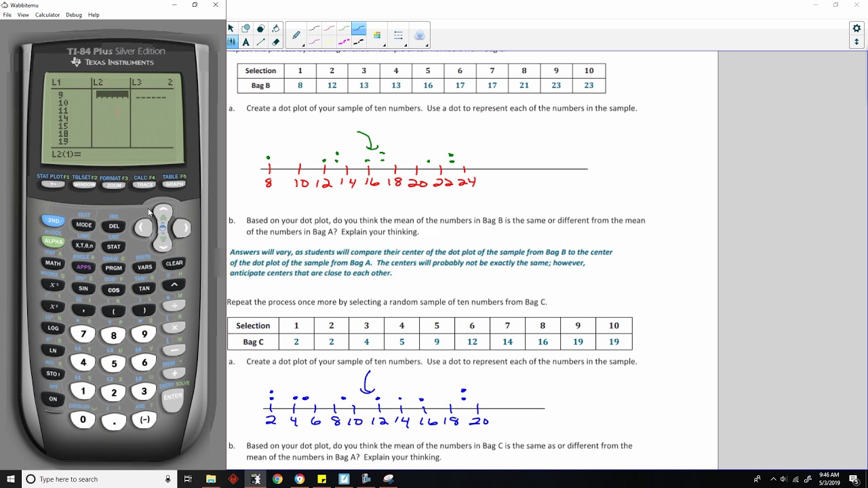
Task: Click the LOG key on the calculator
Action: click(x=53, y=328)
